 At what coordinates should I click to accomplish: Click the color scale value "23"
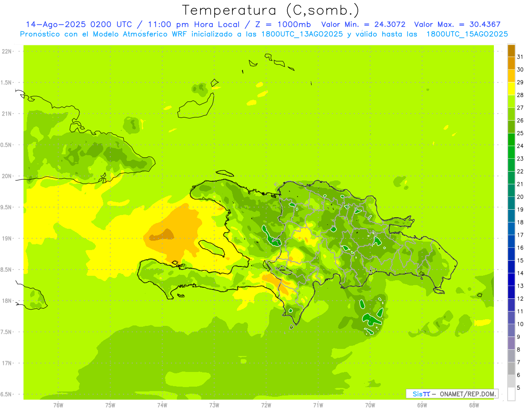click(x=520, y=159)
